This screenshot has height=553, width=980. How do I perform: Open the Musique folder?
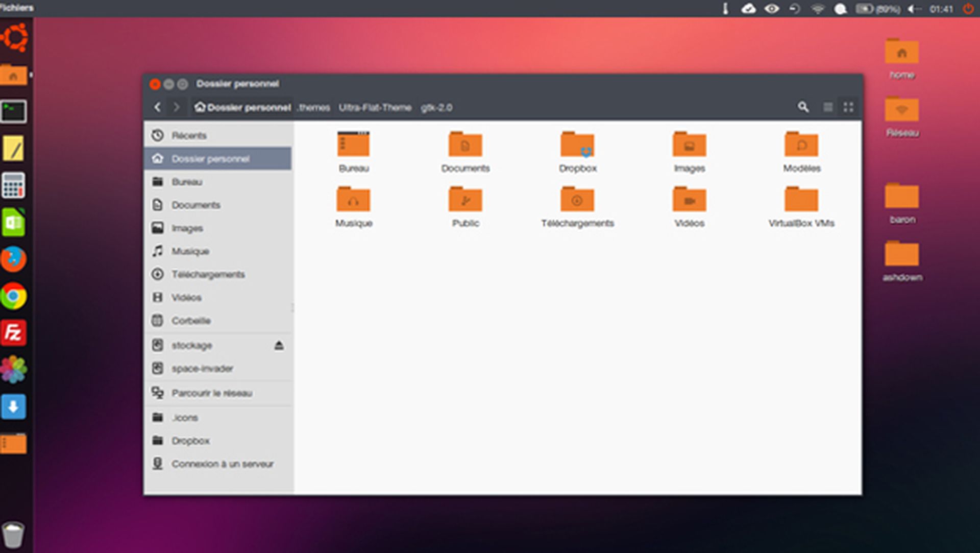(354, 199)
